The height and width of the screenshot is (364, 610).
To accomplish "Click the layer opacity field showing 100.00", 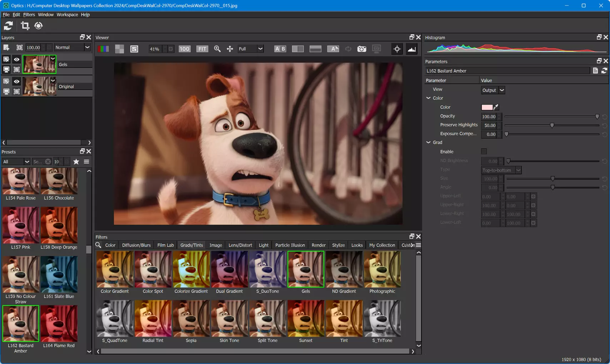I will 33,47.
